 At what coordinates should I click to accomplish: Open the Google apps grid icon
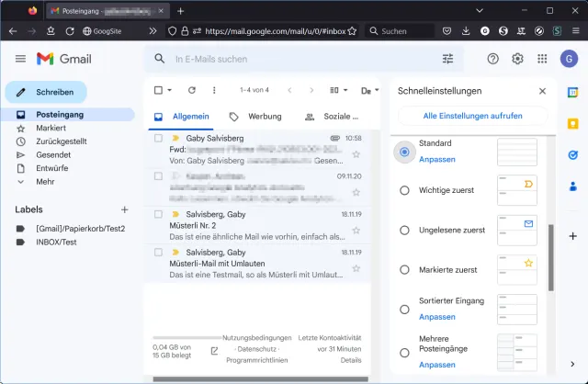542,59
